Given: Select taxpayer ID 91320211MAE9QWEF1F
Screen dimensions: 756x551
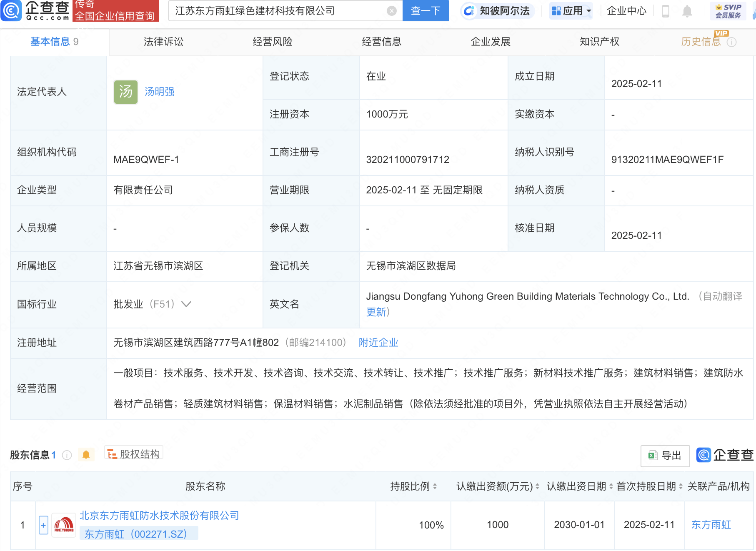Looking at the screenshot, I should pos(667,160).
